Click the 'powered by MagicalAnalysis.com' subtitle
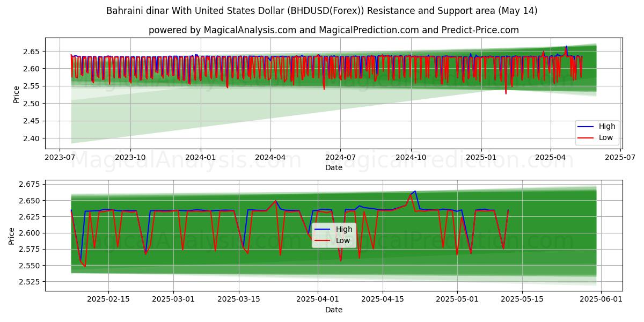Screen dimensions: 644x322 [x=333, y=30]
